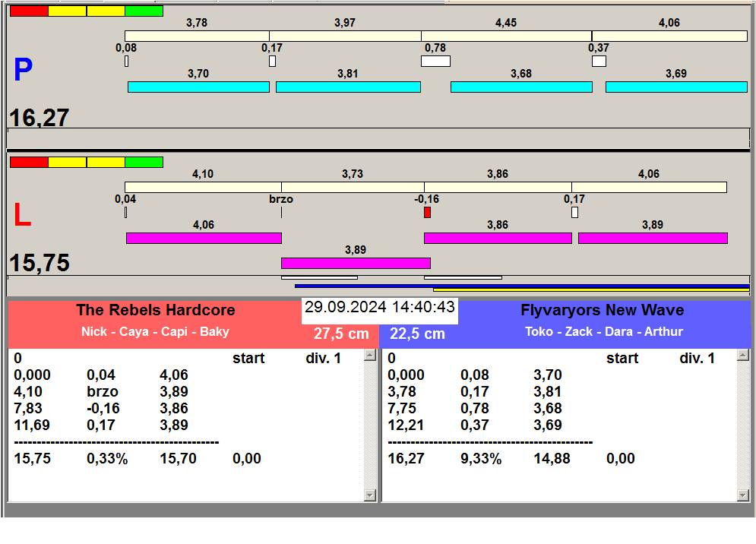
Task: Click the date and time field
Action: pos(380,308)
